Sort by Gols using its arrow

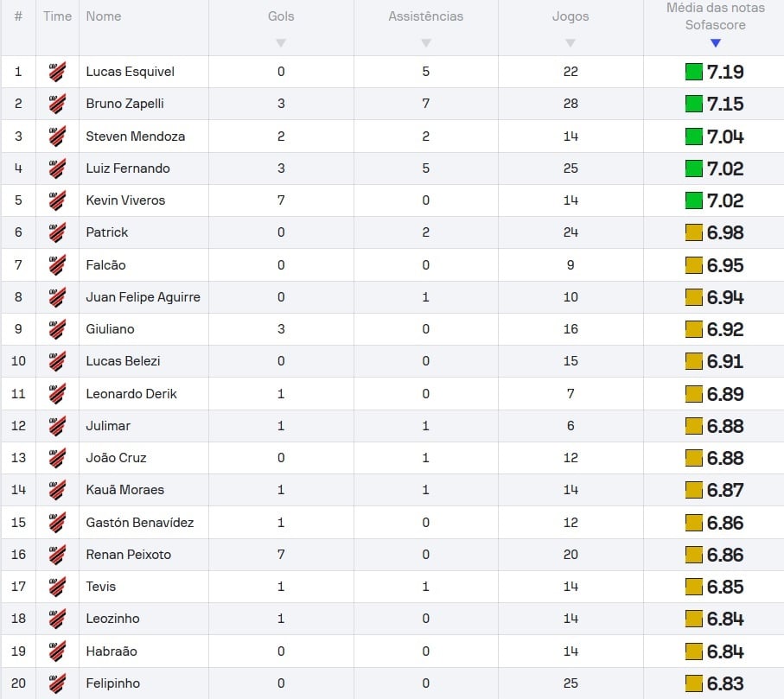281,43
